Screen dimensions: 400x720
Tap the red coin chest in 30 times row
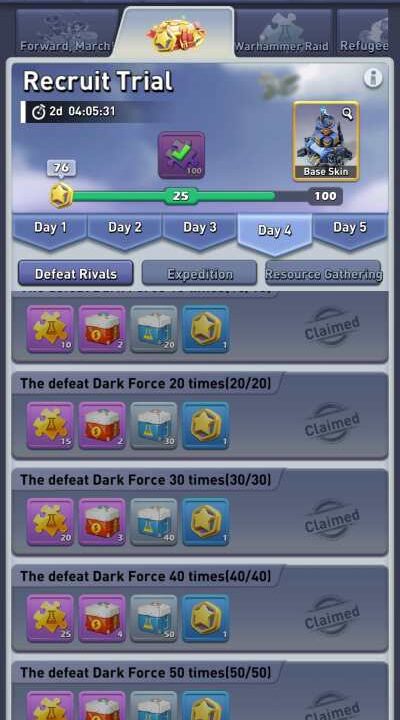click(x=102, y=522)
